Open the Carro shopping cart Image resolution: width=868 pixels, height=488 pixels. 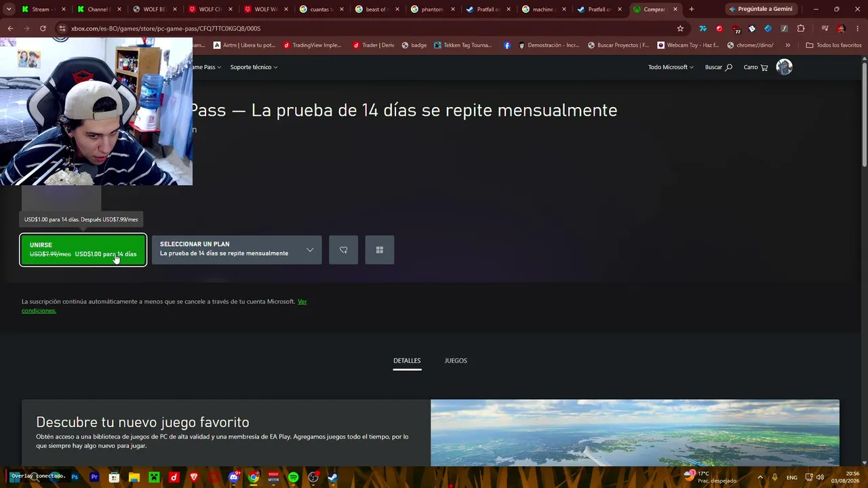tap(755, 67)
